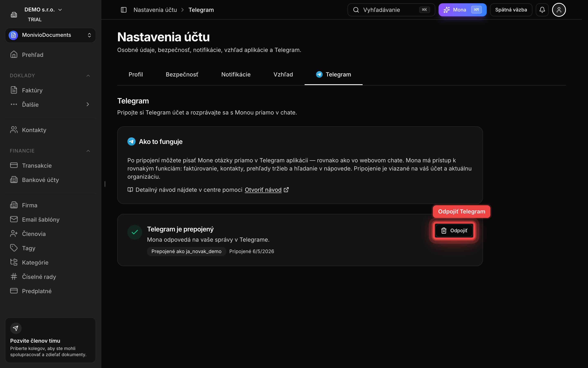Screen dimensions: 588x368
Task: Click the Email šablóny envelope icon
Action: (14, 219)
